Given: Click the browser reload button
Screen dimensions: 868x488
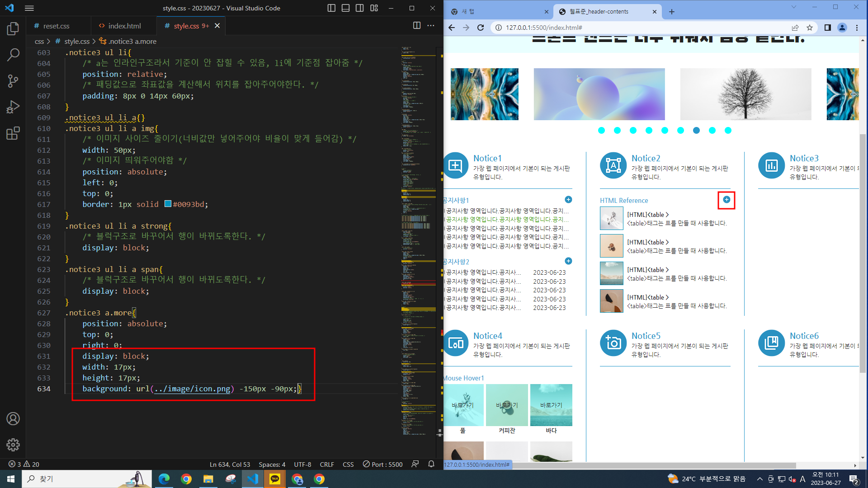Looking at the screenshot, I should (481, 28).
